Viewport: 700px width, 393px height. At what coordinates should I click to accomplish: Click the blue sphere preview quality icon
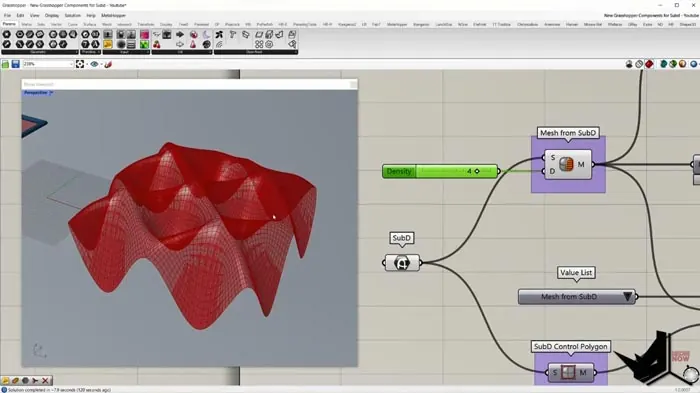pyautogui.click(x=694, y=64)
